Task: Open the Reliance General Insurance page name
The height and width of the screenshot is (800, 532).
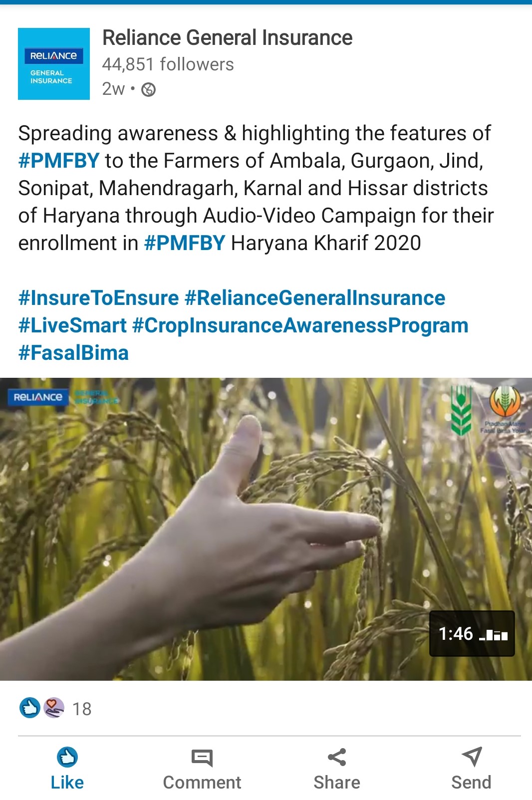Action: (x=227, y=37)
